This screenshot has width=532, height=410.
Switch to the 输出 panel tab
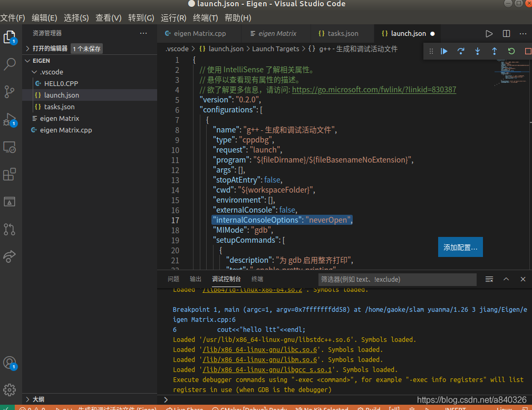(196, 279)
